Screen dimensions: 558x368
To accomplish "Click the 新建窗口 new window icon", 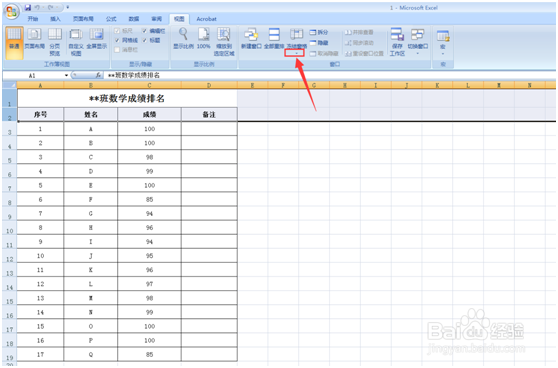I will pyautogui.click(x=251, y=38).
